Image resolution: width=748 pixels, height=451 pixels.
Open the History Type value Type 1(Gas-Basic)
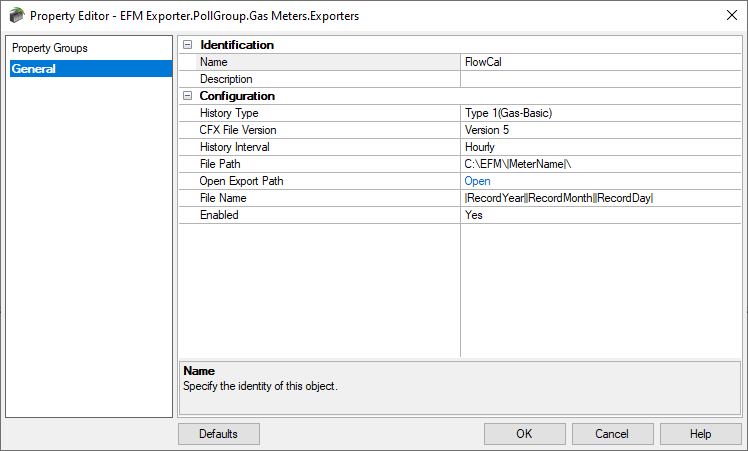[601, 113]
